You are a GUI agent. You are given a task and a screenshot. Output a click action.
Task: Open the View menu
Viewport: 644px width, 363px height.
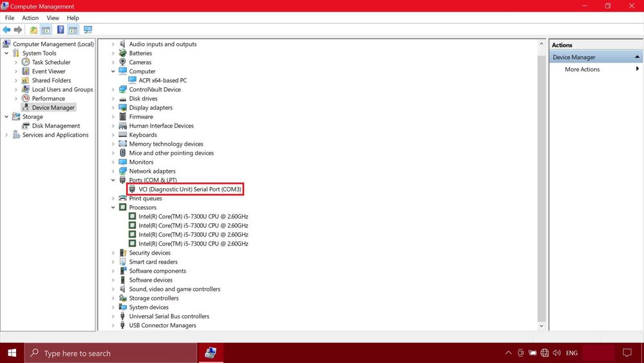(x=53, y=17)
